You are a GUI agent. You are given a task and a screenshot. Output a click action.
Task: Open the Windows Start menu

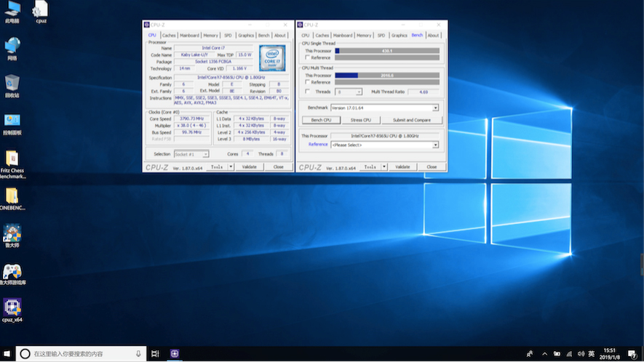pyautogui.click(x=7, y=353)
